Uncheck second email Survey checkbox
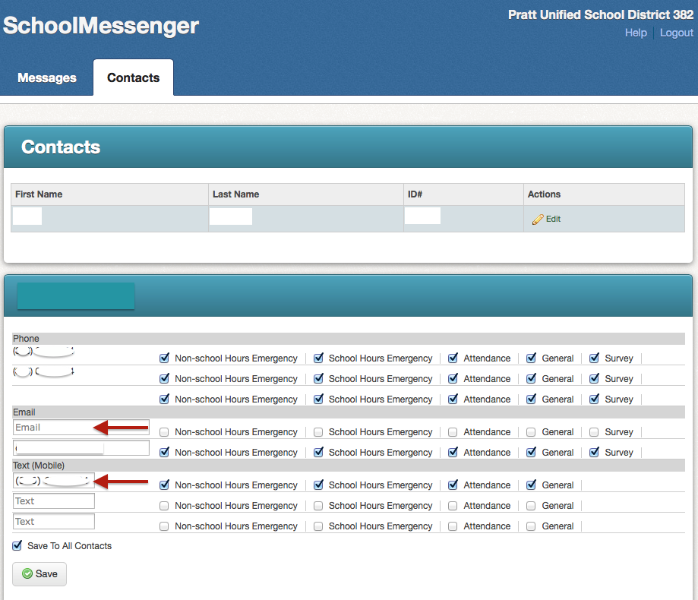 click(x=594, y=452)
